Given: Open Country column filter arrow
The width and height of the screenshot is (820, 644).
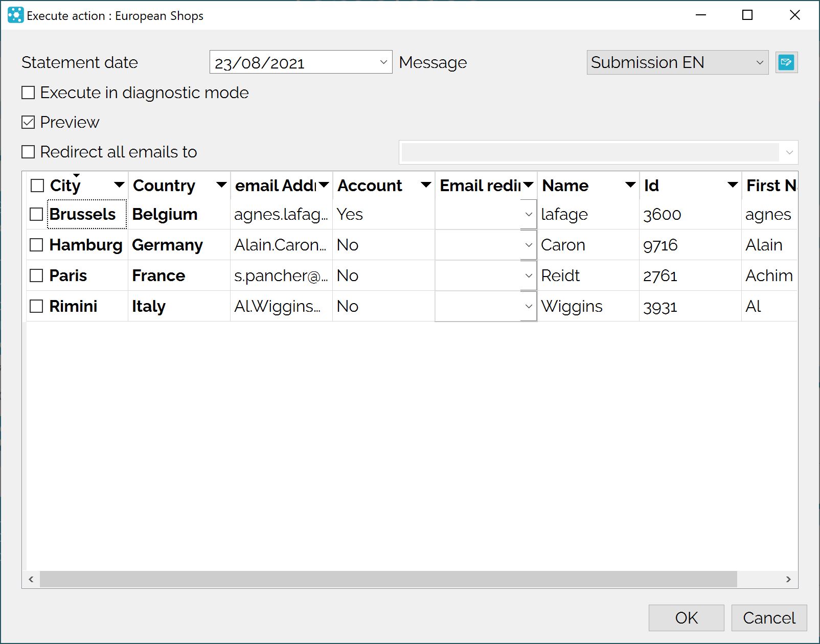Looking at the screenshot, I should click(221, 185).
